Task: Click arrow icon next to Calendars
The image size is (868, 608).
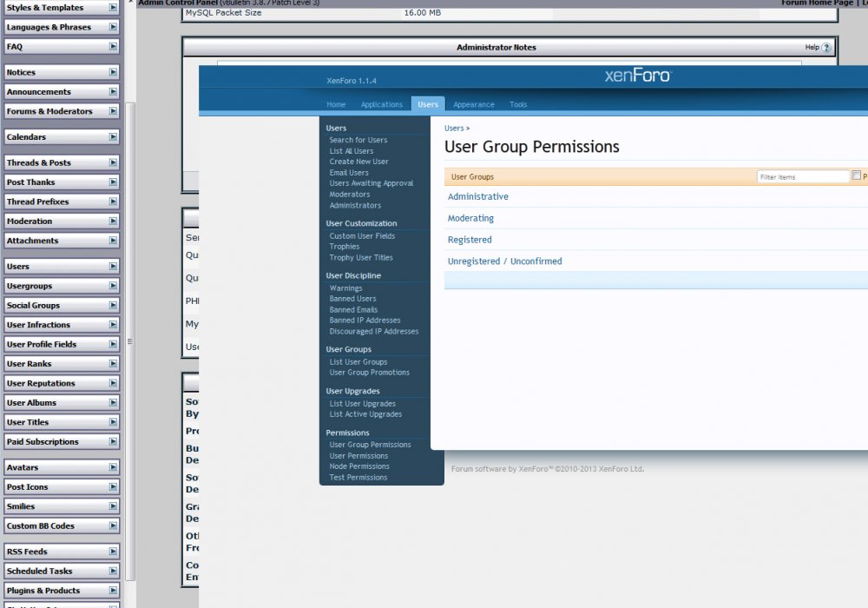Action: click(113, 137)
